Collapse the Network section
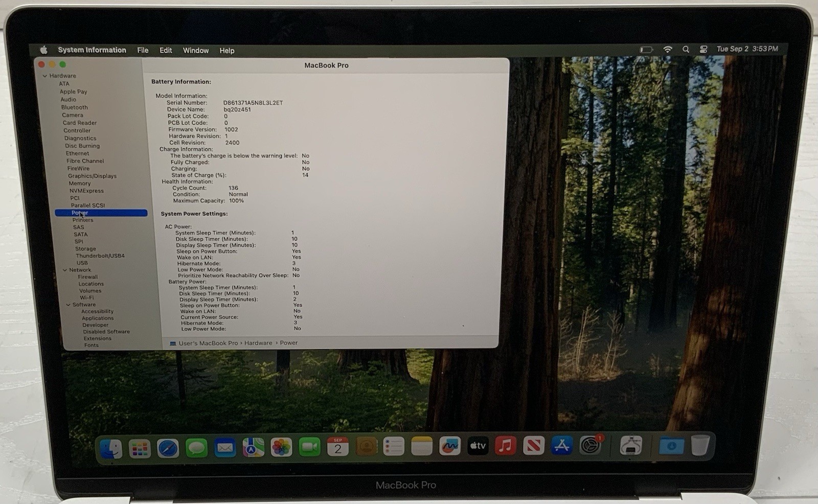 (65, 270)
